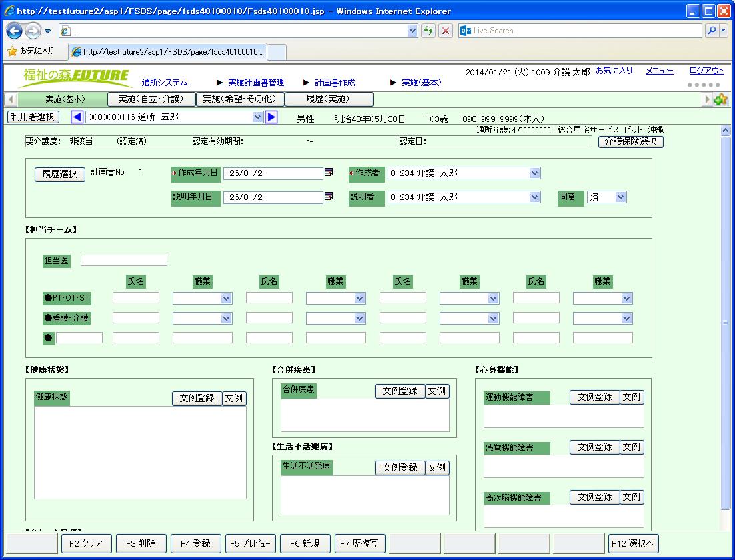Open calendar icon beside 作成年月日
Viewport: 735px width, 560px height.
pos(329,173)
